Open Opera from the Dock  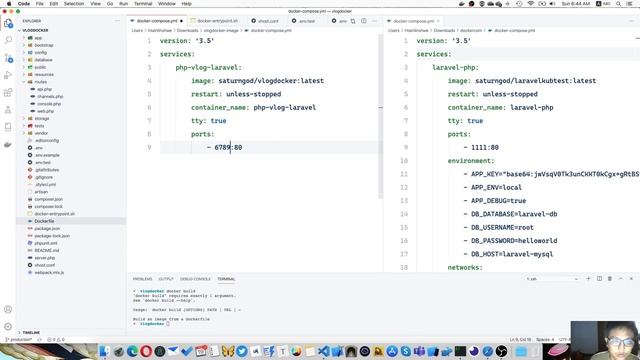tap(146, 351)
